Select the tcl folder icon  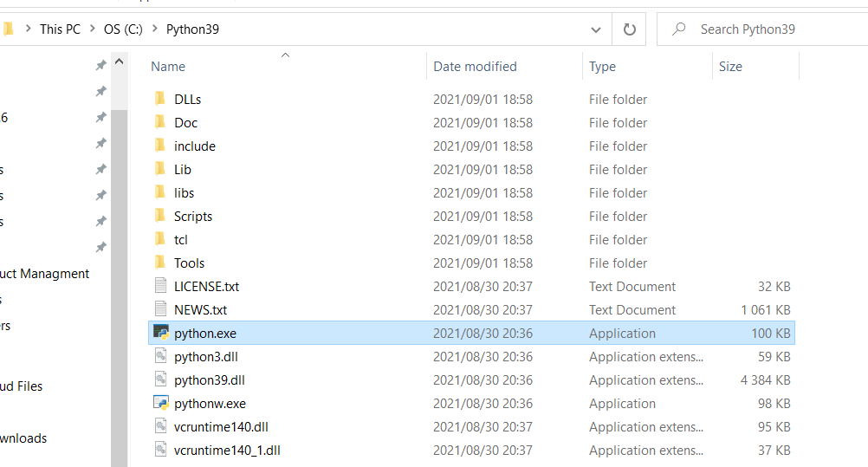[160, 239]
